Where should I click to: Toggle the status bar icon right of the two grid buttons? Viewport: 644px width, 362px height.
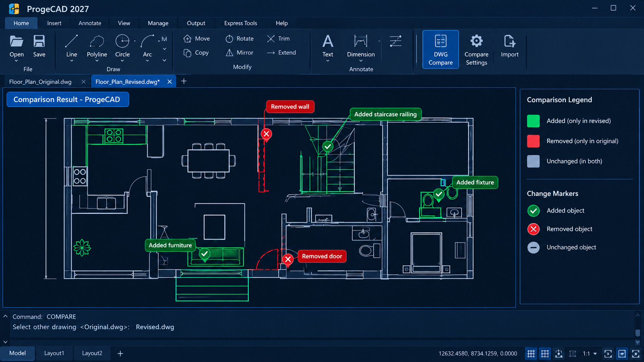pyautogui.click(x=559, y=354)
